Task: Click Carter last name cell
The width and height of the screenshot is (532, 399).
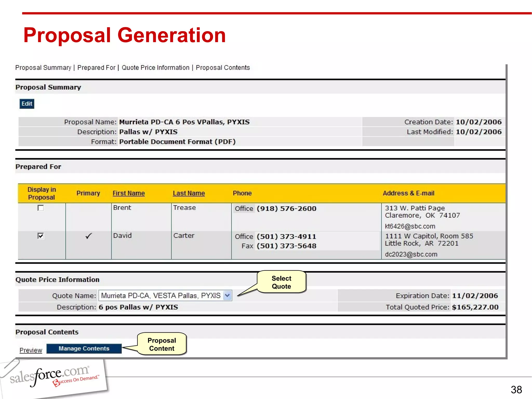Action: click(184, 236)
